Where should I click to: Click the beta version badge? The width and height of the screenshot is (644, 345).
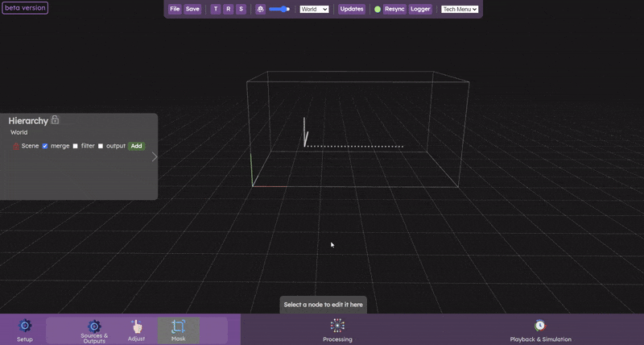(25, 8)
